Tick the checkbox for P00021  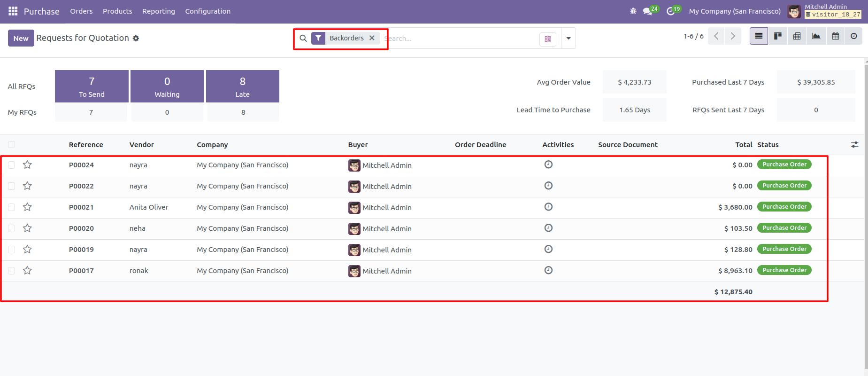pyautogui.click(x=12, y=207)
